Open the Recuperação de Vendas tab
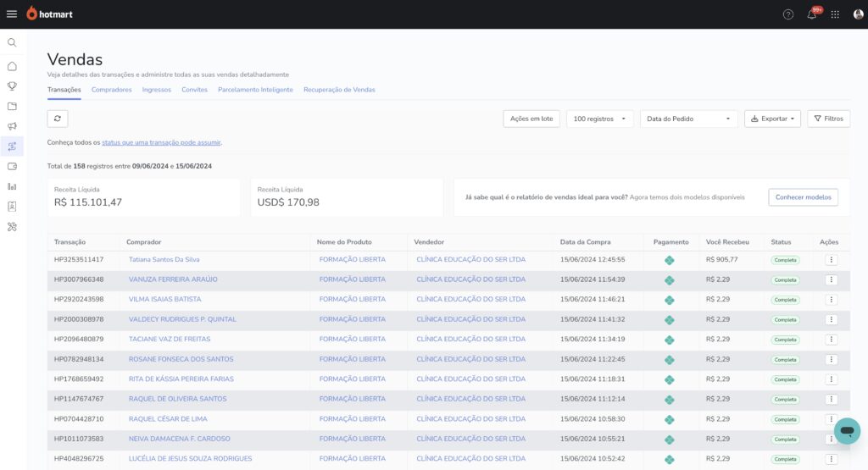Image resolution: width=868 pixels, height=470 pixels. [339, 90]
